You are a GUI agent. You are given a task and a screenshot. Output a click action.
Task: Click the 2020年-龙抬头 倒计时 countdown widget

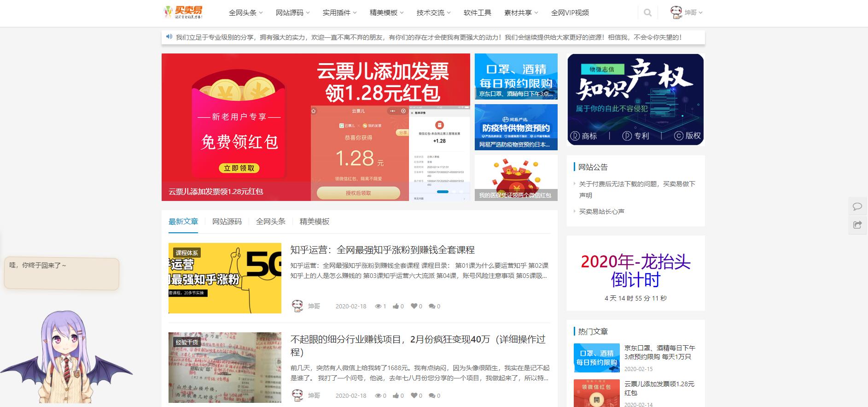click(x=635, y=273)
